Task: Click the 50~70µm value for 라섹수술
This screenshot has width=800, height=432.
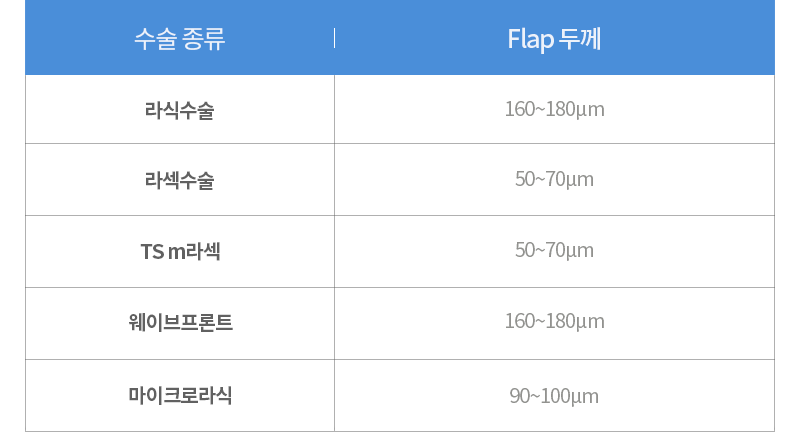Action: pos(554,180)
